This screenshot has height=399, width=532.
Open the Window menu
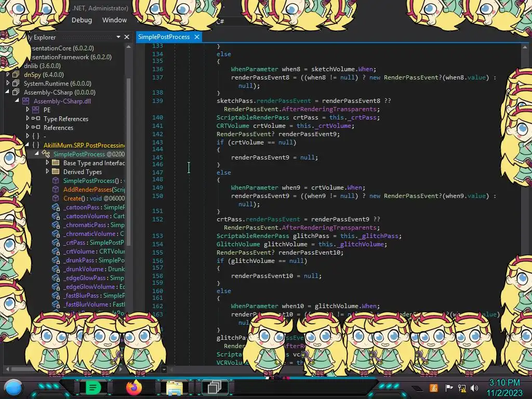coord(114,20)
